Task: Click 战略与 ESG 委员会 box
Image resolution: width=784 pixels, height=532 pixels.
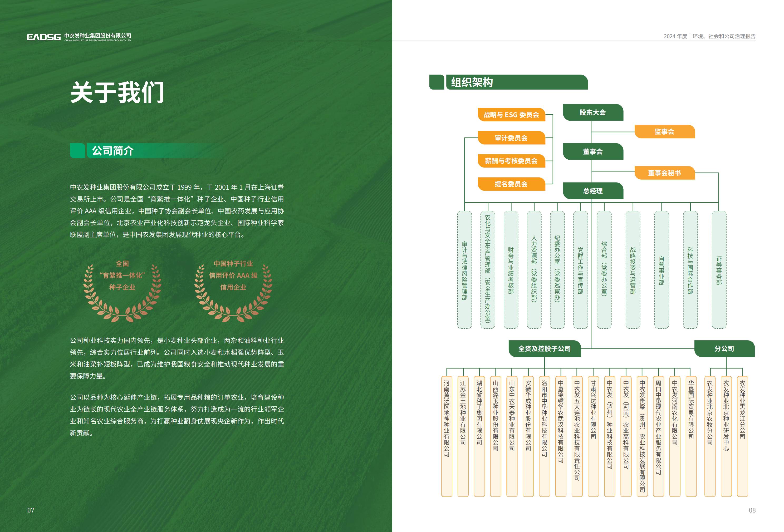Action: click(511, 115)
